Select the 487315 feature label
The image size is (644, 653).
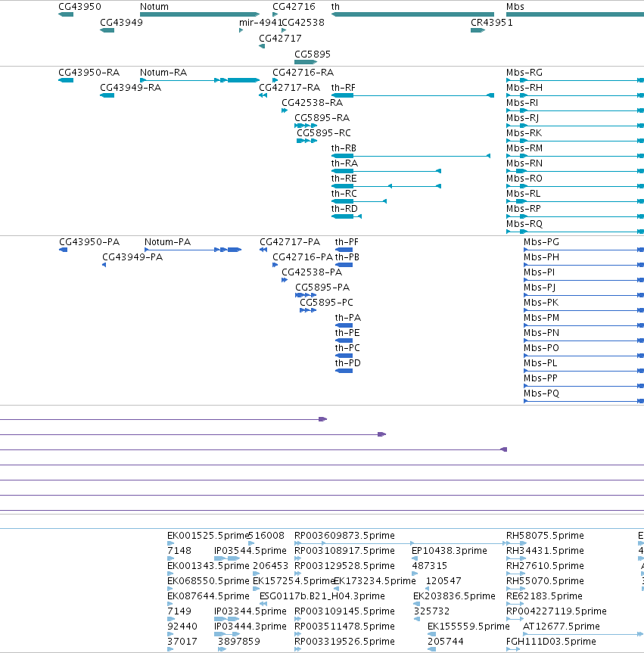pyautogui.click(x=430, y=566)
